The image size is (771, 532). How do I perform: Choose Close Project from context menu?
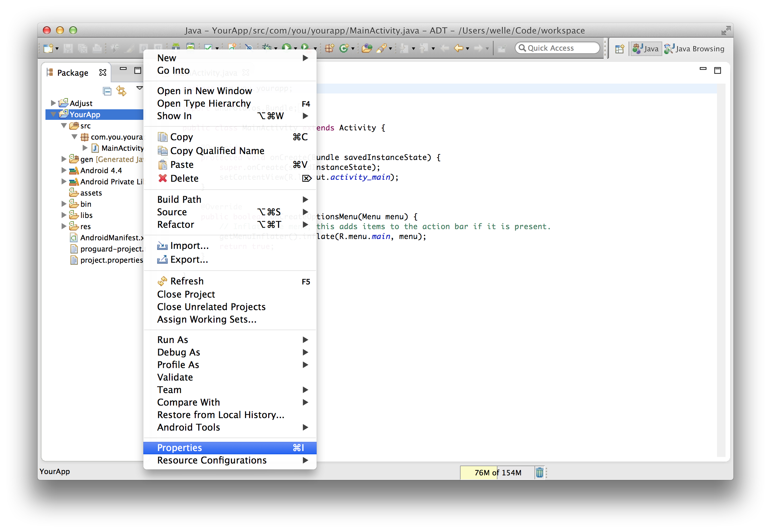tap(186, 294)
